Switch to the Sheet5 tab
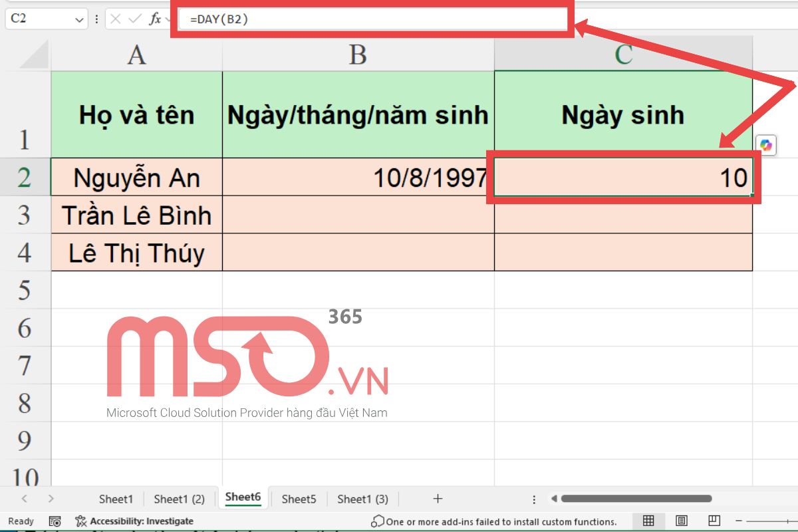Image resolution: width=798 pixels, height=532 pixels. [x=299, y=499]
